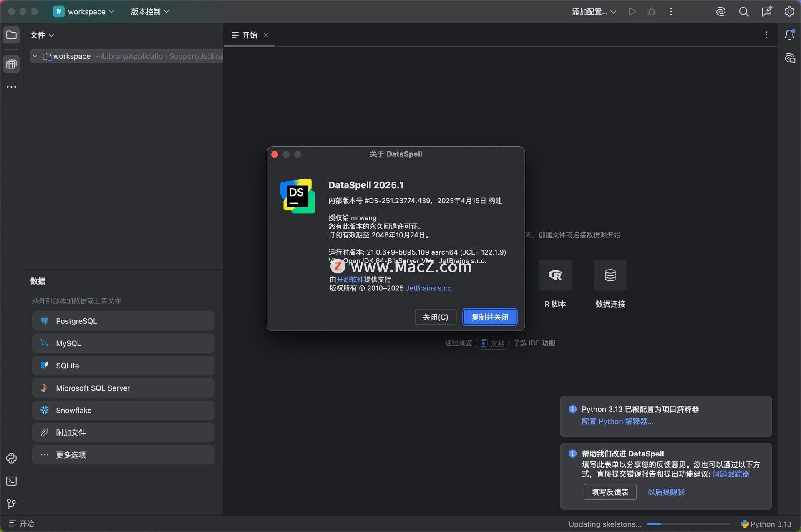Click the PostgreSQL elephant icon

pos(44,321)
